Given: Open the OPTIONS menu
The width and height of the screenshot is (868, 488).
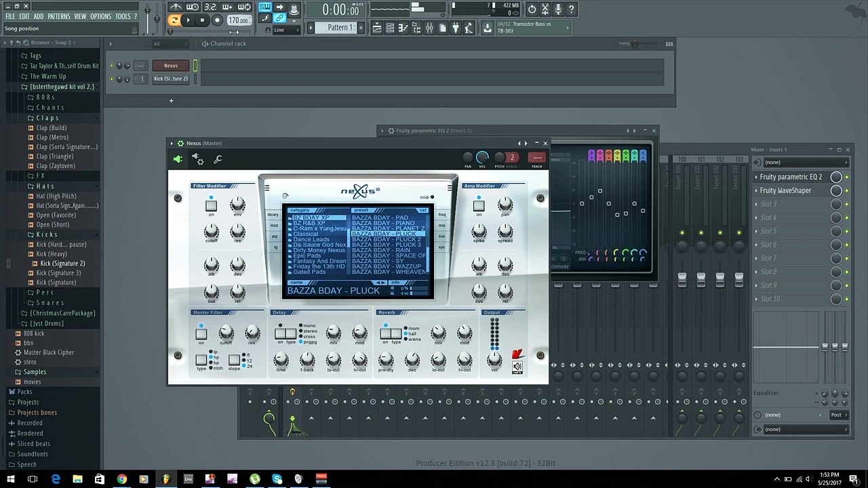Looking at the screenshot, I should coord(100,16).
